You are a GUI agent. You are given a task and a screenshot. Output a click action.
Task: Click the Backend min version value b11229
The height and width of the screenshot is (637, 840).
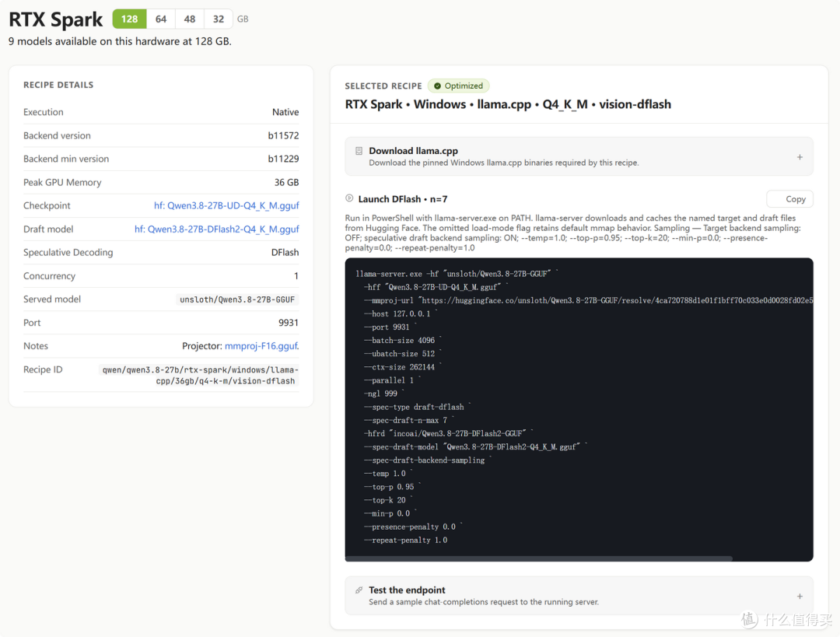(x=283, y=159)
